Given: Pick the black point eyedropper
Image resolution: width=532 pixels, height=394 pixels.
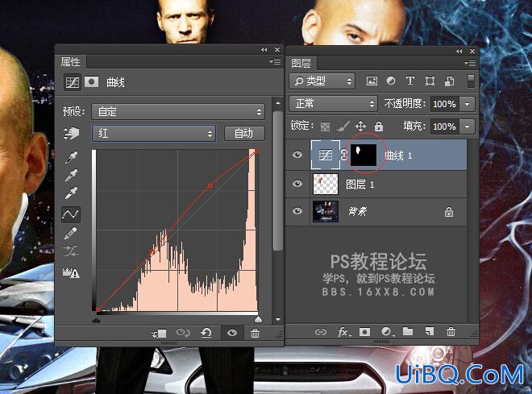Looking at the screenshot, I should [x=71, y=157].
